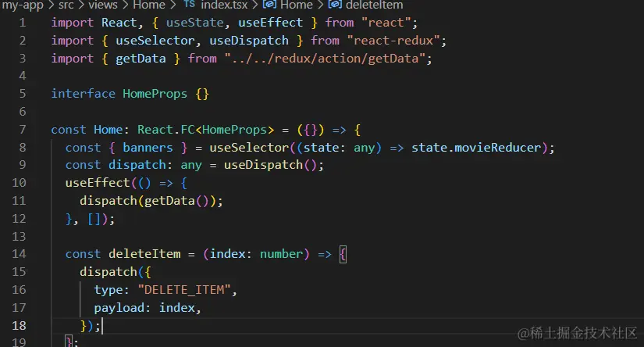The width and height of the screenshot is (644, 347).
Task: Click line number 7 in gutter
Action: pos(23,130)
